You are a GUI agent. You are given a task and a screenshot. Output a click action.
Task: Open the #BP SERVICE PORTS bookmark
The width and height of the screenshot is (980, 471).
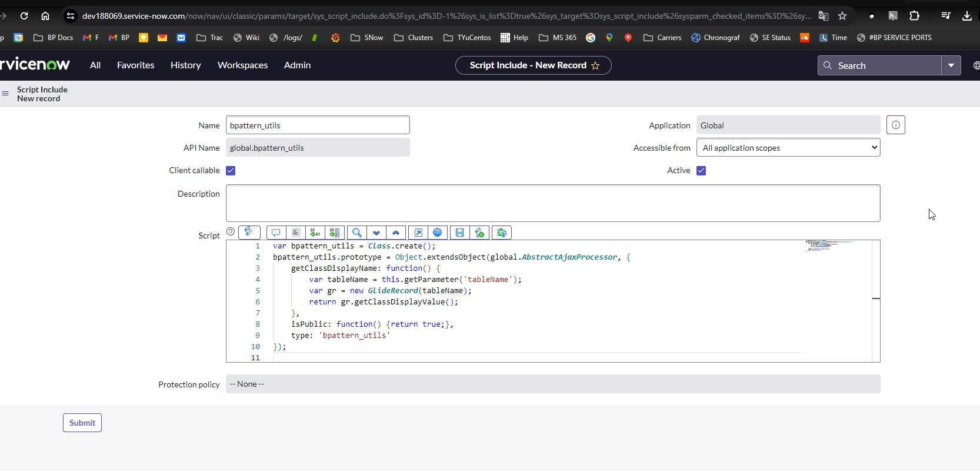(894, 38)
